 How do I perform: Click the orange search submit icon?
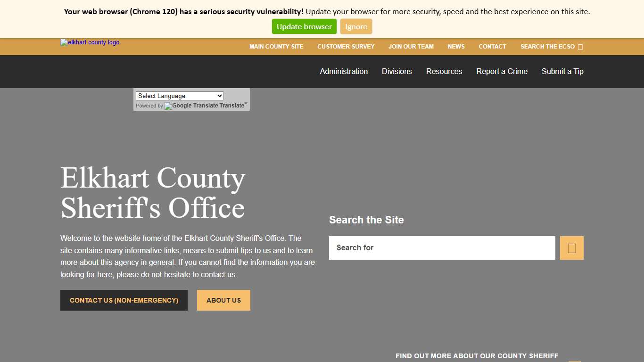click(571, 247)
